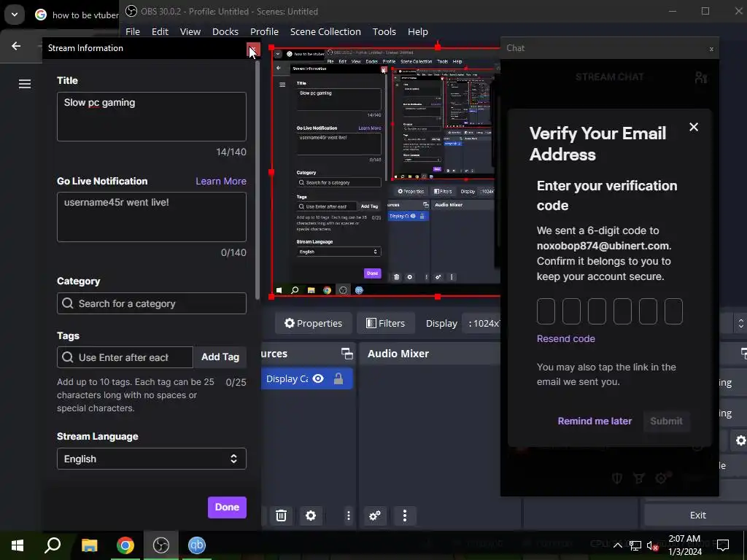
Task: Open the File menu
Action: (x=133, y=31)
